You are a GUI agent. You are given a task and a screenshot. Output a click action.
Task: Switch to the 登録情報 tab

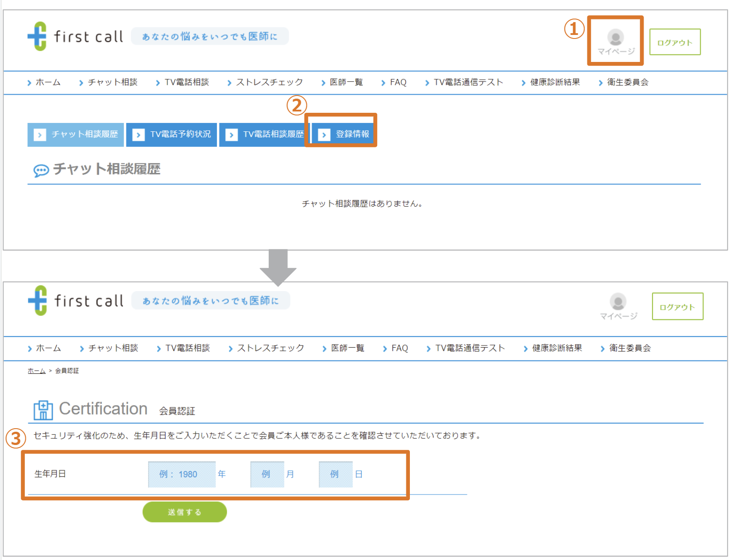(353, 134)
